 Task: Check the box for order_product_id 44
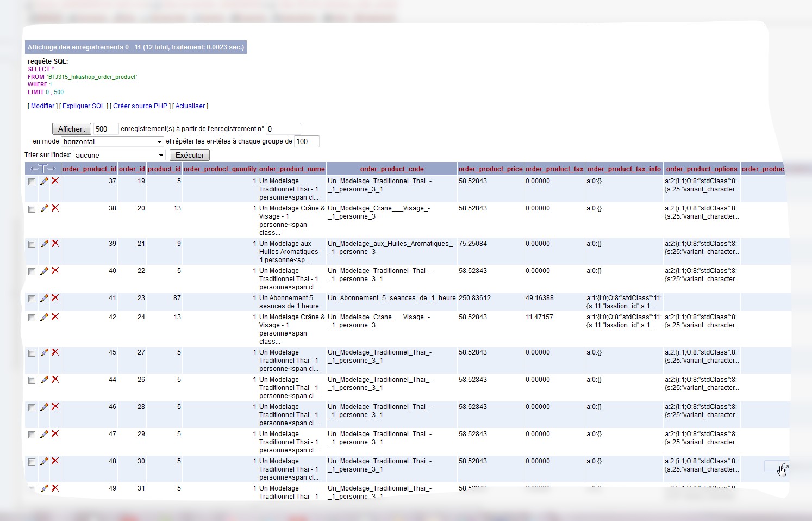coord(32,380)
